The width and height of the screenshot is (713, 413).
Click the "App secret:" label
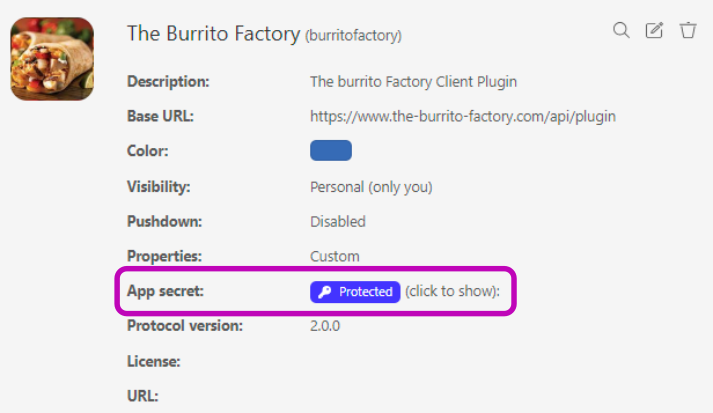[164, 292]
